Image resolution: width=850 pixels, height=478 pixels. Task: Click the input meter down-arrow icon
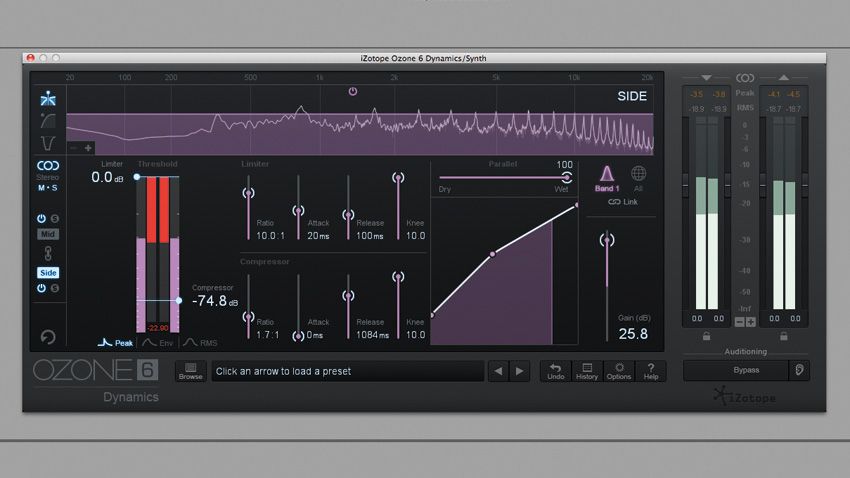pos(706,78)
